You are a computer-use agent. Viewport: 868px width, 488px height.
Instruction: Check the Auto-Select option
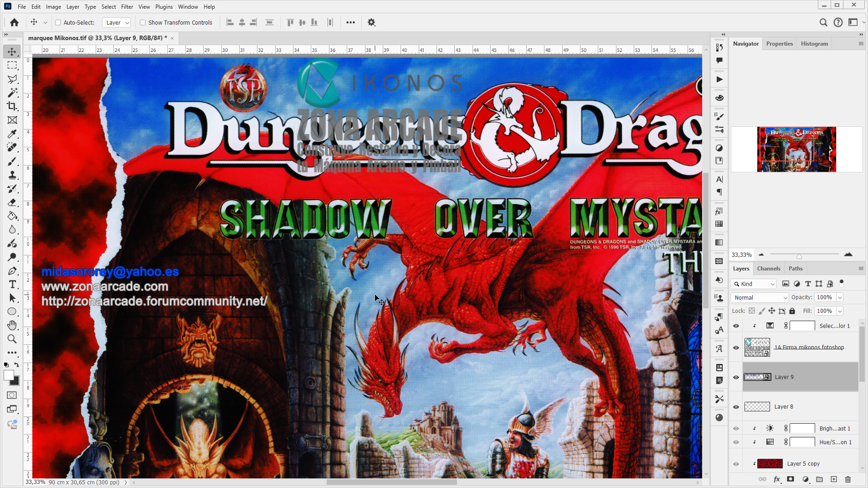click(58, 22)
